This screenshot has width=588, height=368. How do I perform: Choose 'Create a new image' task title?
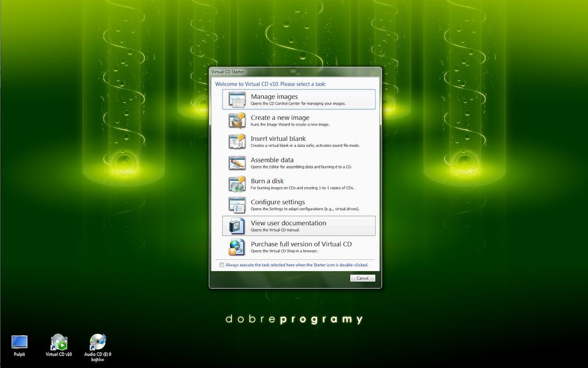click(280, 118)
